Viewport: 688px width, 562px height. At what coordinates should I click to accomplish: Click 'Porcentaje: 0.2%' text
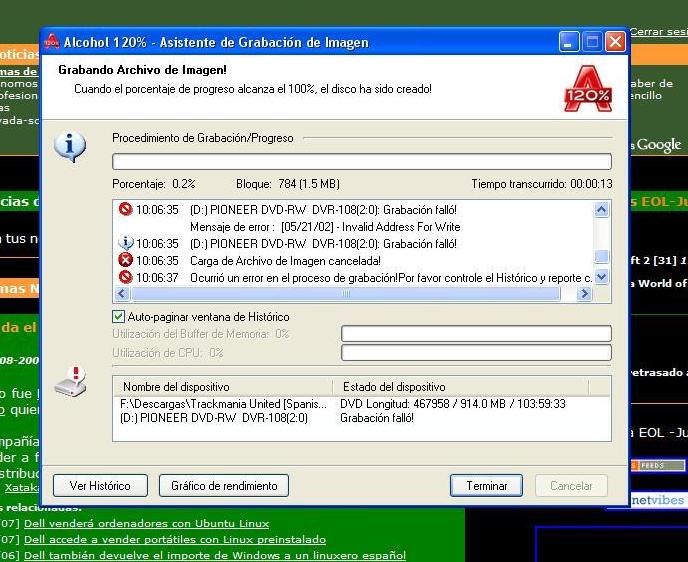click(x=154, y=183)
